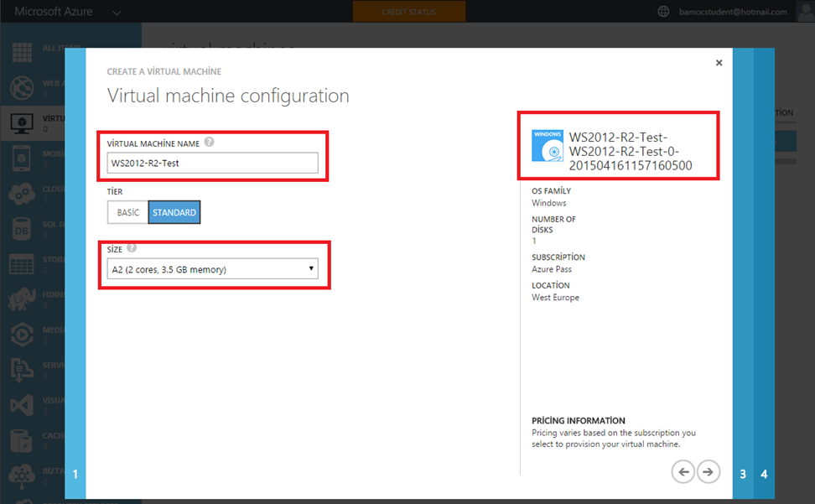Open the SQL Databases DB icon
Image resolution: width=815 pixels, height=504 pixels.
[x=22, y=229]
